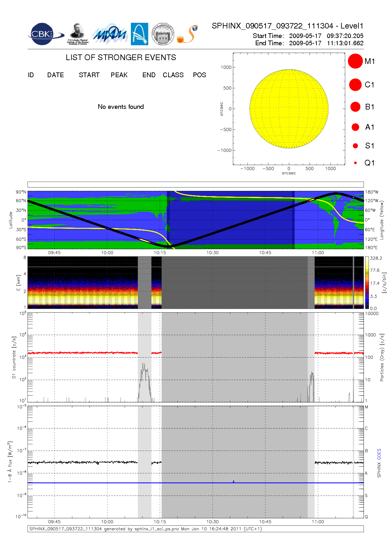
Task: Click the spectrogram color scale bar
Action: 367,283
